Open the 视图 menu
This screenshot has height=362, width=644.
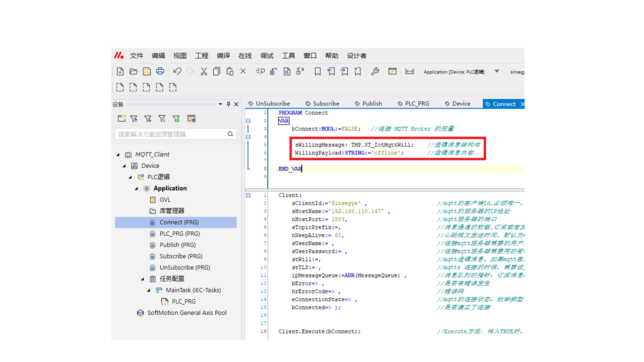180,56
